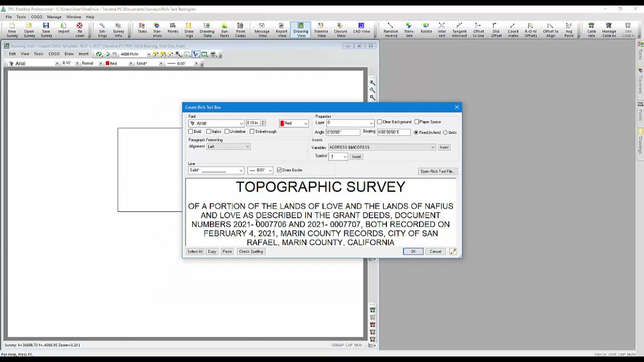Uncheck the Draw Border checkbox
This screenshot has height=362, width=644.
pyautogui.click(x=279, y=170)
